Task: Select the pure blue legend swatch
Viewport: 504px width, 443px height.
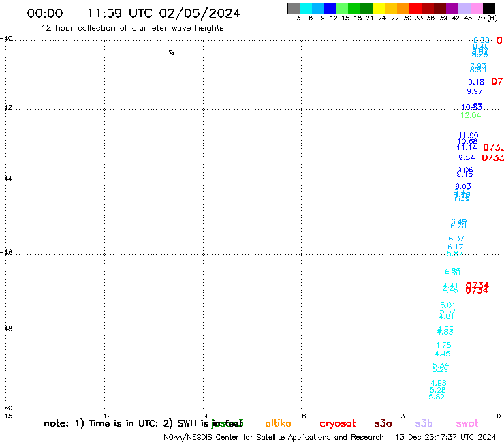Action: [x=330, y=8]
